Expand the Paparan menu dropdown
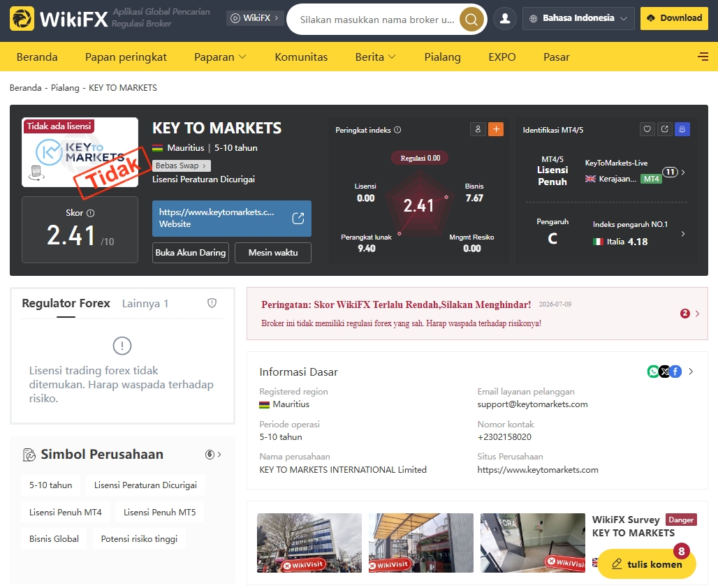 click(x=220, y=57)
